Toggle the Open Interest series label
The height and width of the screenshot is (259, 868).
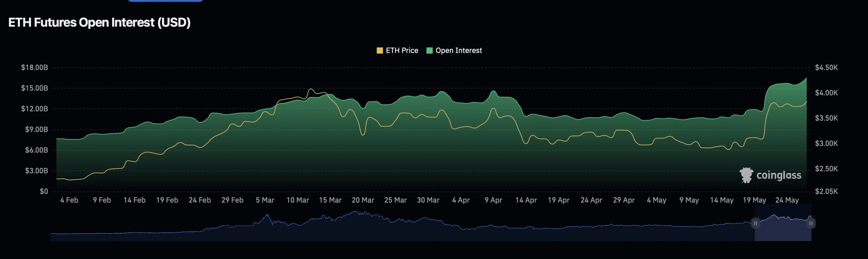458,51
